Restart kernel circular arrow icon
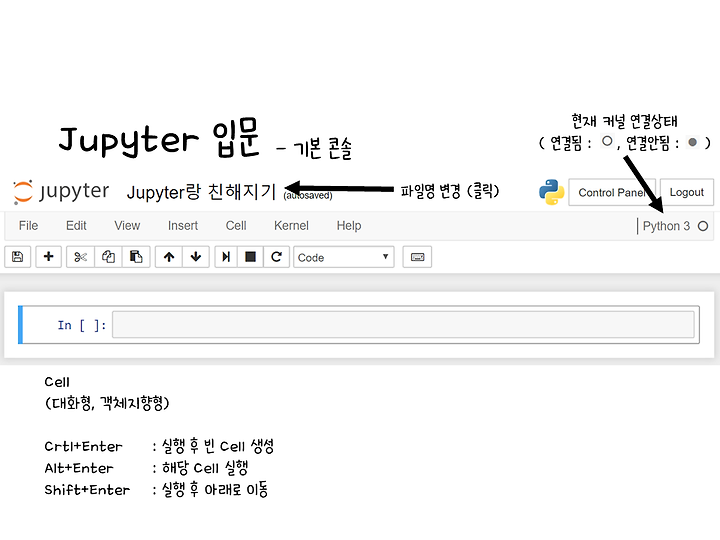Screen dimensions: 720x540 pyautogui.click(x=276, y=257)
